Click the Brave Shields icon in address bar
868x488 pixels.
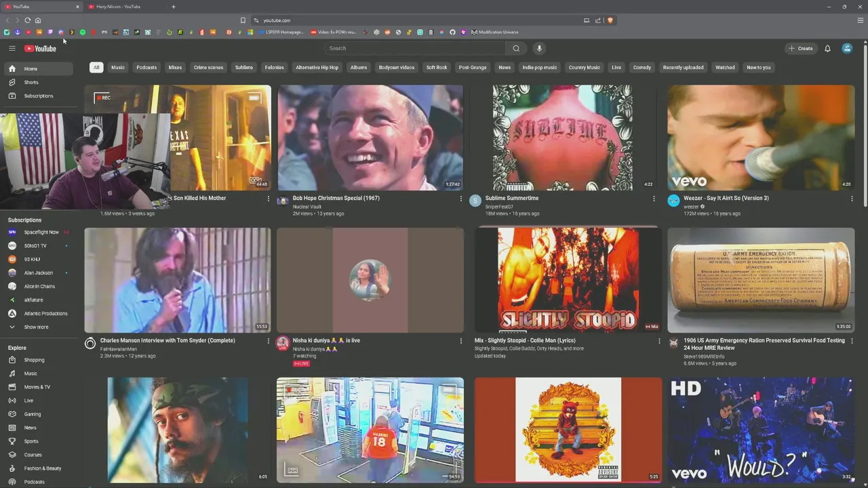(610, 20)
